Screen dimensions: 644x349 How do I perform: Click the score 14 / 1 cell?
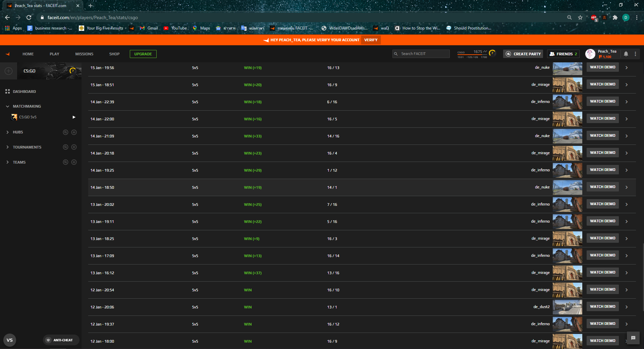(x=332, y=187)
